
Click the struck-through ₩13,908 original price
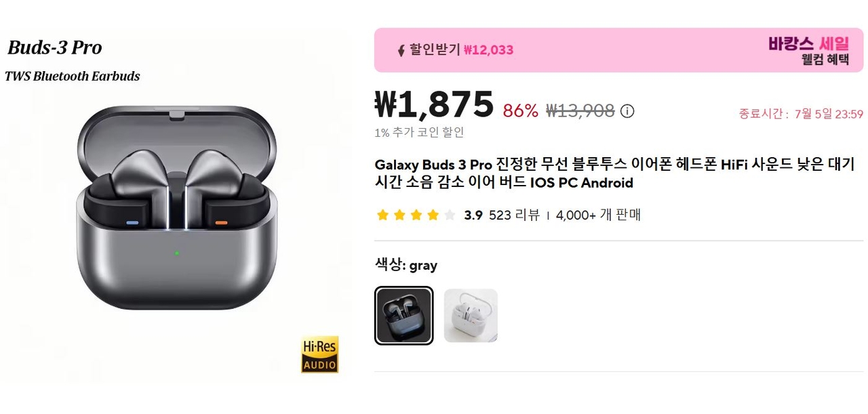(x=580, y=111)
